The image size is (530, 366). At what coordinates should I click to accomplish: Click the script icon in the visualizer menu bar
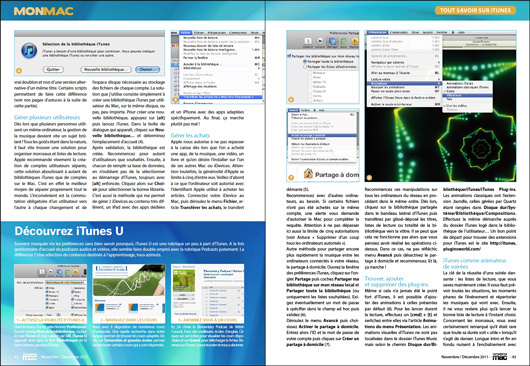click(x=454, y=32)
